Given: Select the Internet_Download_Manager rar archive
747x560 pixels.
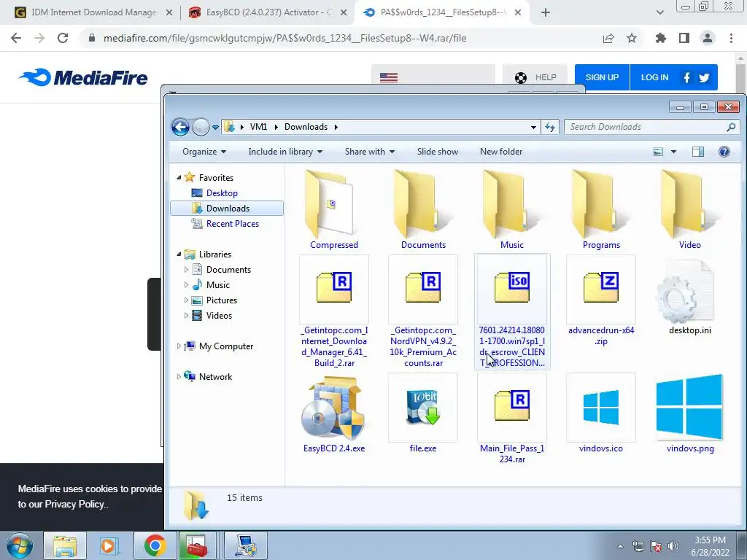Looking at the screenshot, I should (x=334, y=312).
